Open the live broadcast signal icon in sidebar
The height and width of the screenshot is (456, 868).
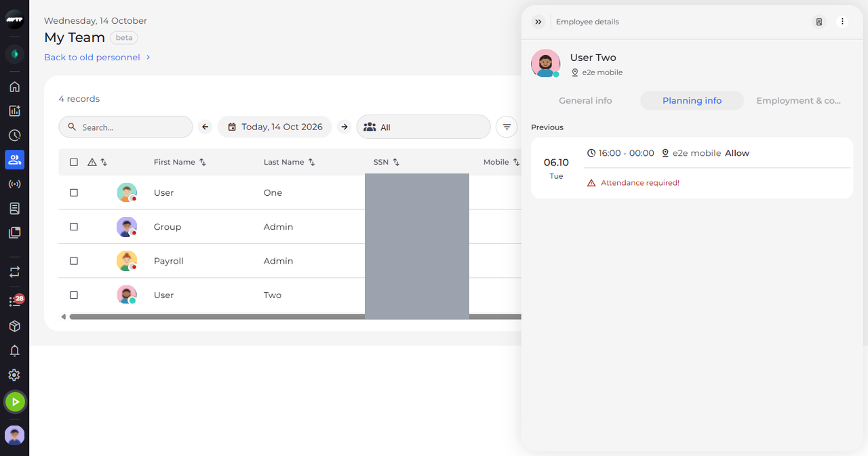[14, 184]
